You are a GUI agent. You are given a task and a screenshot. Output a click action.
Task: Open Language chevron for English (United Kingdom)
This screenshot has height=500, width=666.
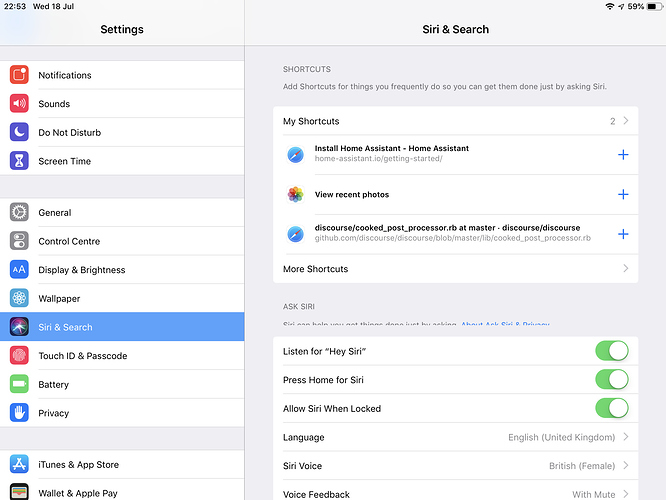pyautogui.click(x=626, y=437)
